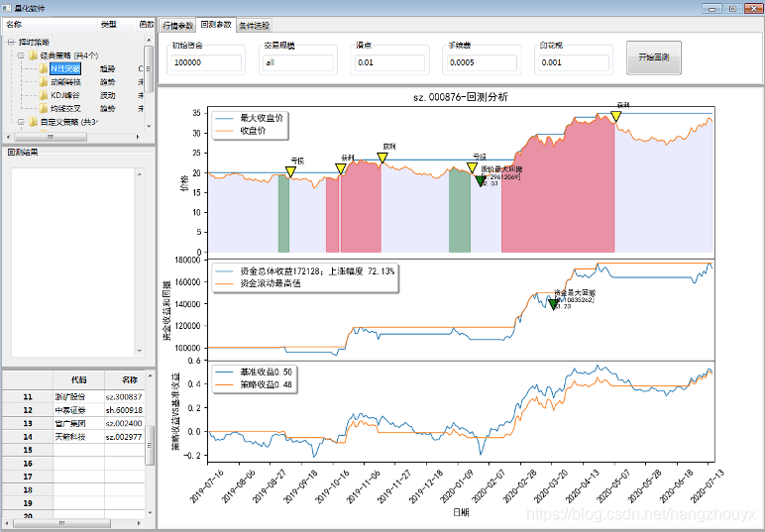Screen dimensions: 765x532
Task: Click the yellow 获利 marker at the price peak of 35
Action: click(x=615, y=117)
